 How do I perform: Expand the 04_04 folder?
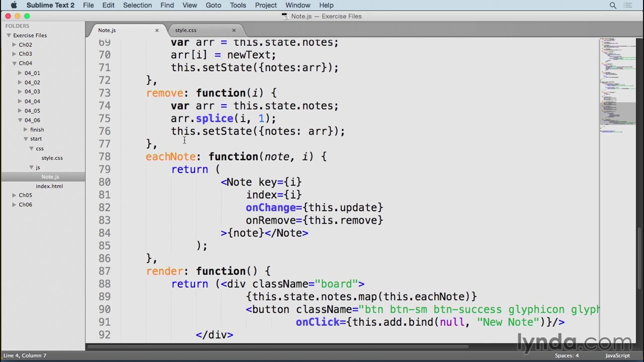20,101
